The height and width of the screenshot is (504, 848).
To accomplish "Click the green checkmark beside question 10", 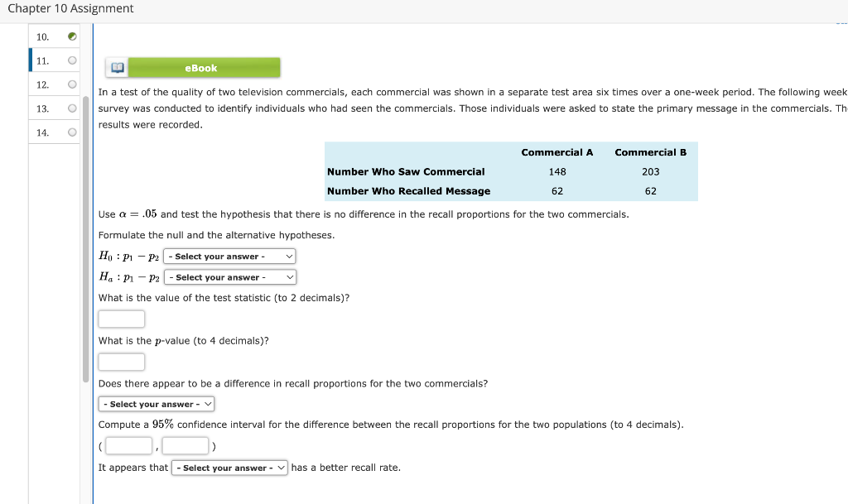I will pos(71,36).
